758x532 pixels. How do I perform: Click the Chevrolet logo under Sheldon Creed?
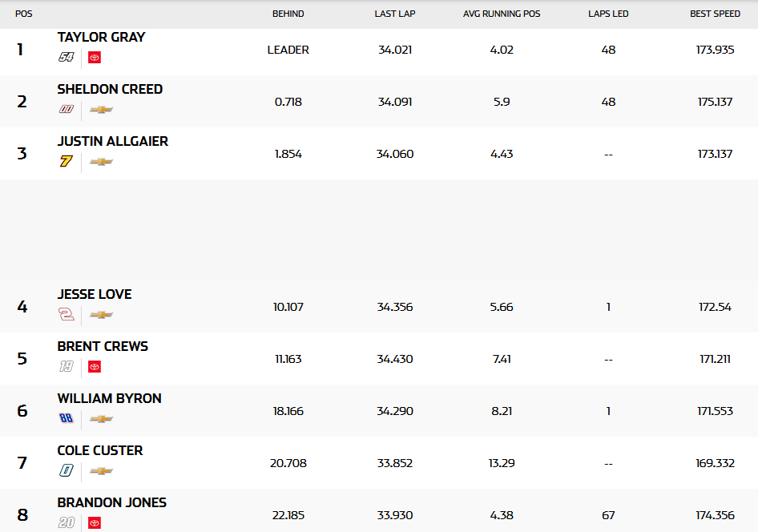[x=101, y=110]
